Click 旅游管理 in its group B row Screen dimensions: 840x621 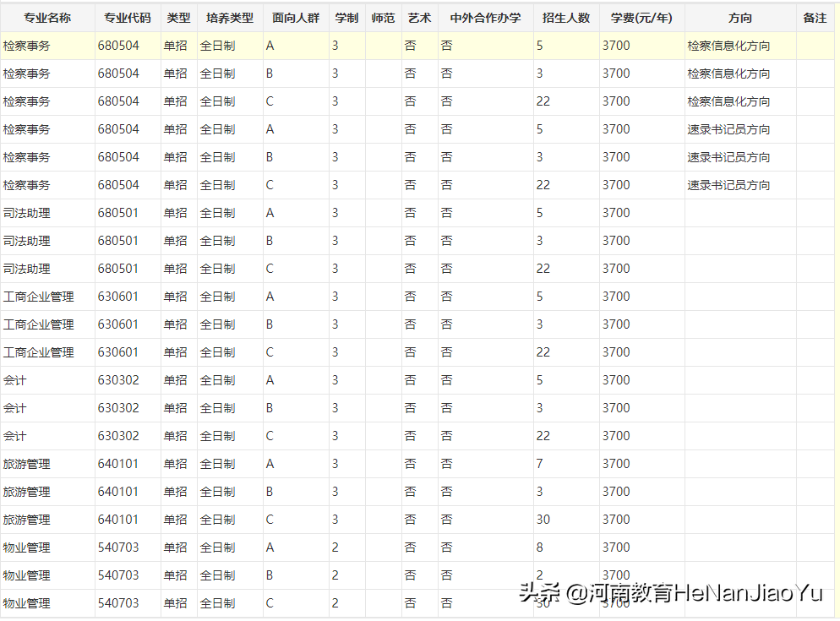[x=26, y=492]
